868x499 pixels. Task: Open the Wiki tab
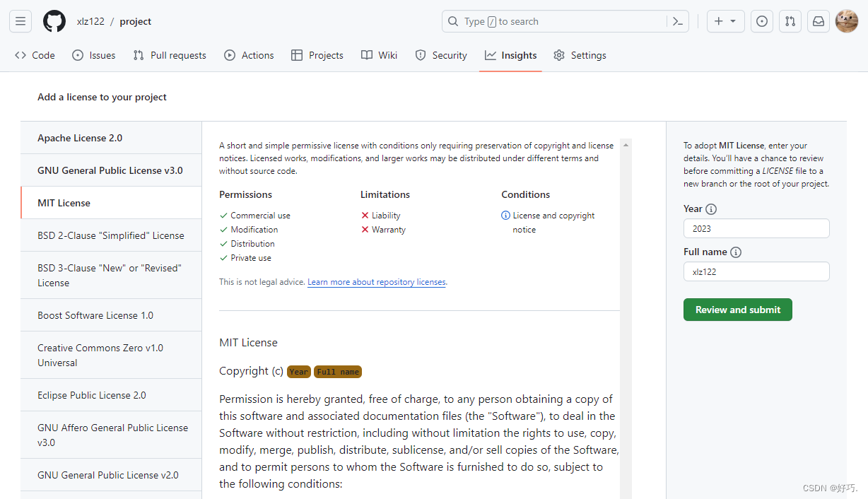point(379,55)
